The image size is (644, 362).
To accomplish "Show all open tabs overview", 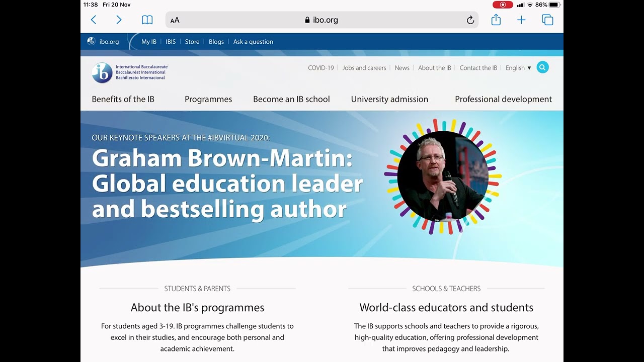I will (547, 20).
